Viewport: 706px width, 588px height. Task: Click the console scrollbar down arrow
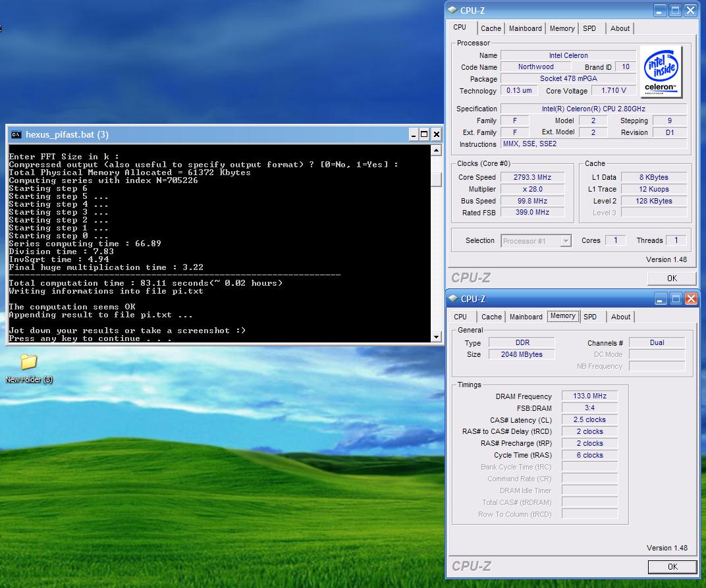[436, 336]
